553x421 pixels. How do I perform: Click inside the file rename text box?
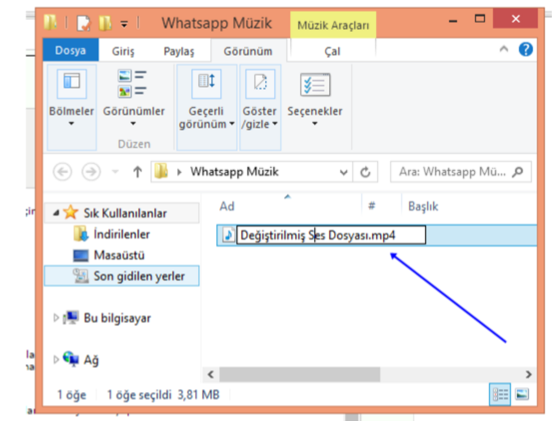[x=331, y=235]
